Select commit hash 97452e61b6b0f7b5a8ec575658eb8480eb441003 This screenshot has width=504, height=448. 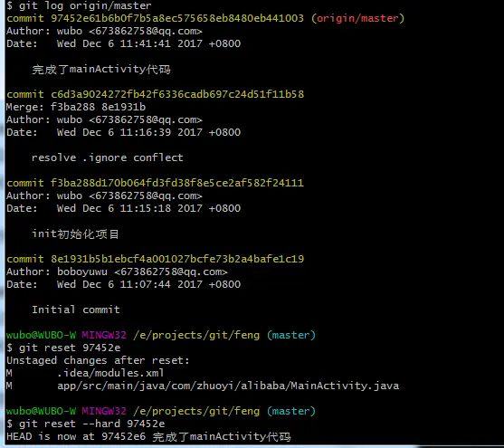click(x=177, y=18)
